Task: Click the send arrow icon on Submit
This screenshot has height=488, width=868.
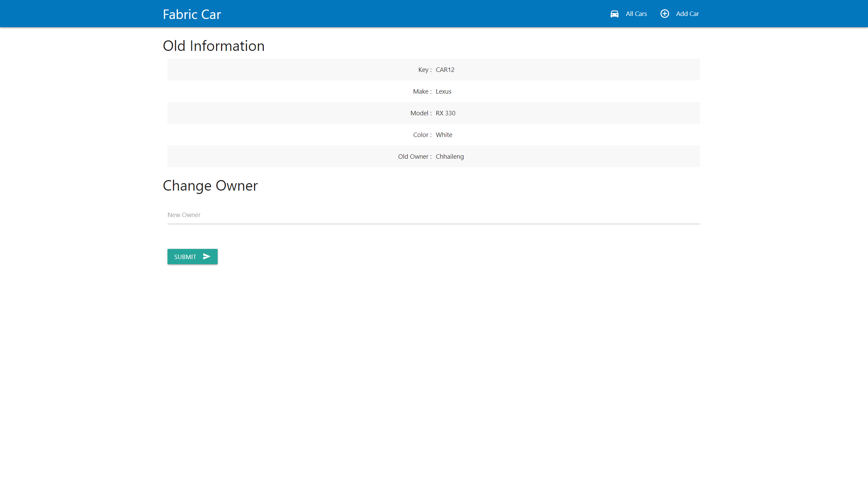Action: [206, 256]
